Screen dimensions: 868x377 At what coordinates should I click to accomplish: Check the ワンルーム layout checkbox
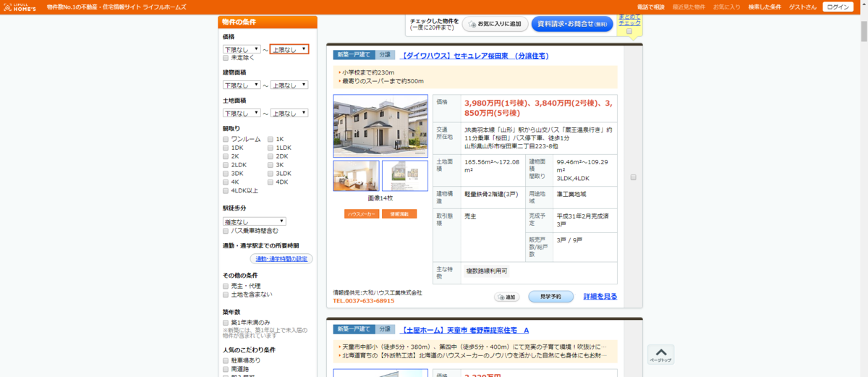pyautogui.click(x=226, y=139)
